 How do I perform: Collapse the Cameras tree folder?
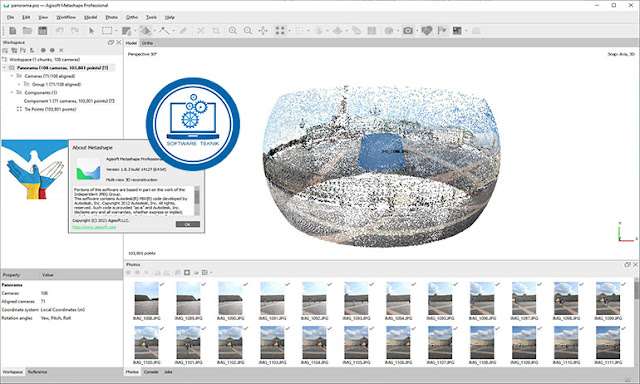12,76
